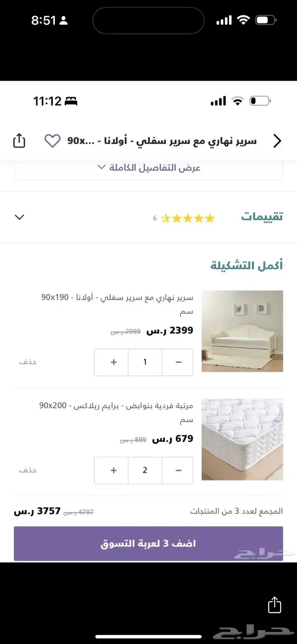This screenshot has width=297, height=644.
Task: Tap the five-star rating icons
Action: coord(188,218)
